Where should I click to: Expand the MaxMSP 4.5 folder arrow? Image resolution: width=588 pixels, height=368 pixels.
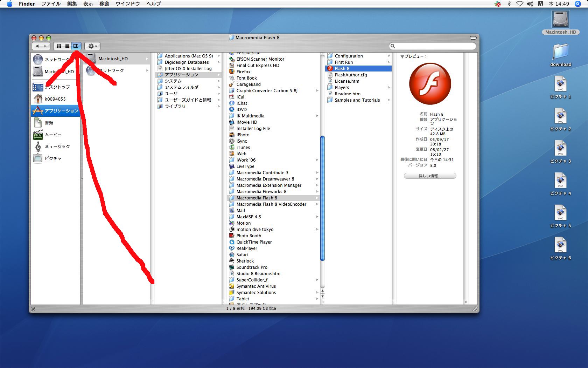(x=317, y=217)
